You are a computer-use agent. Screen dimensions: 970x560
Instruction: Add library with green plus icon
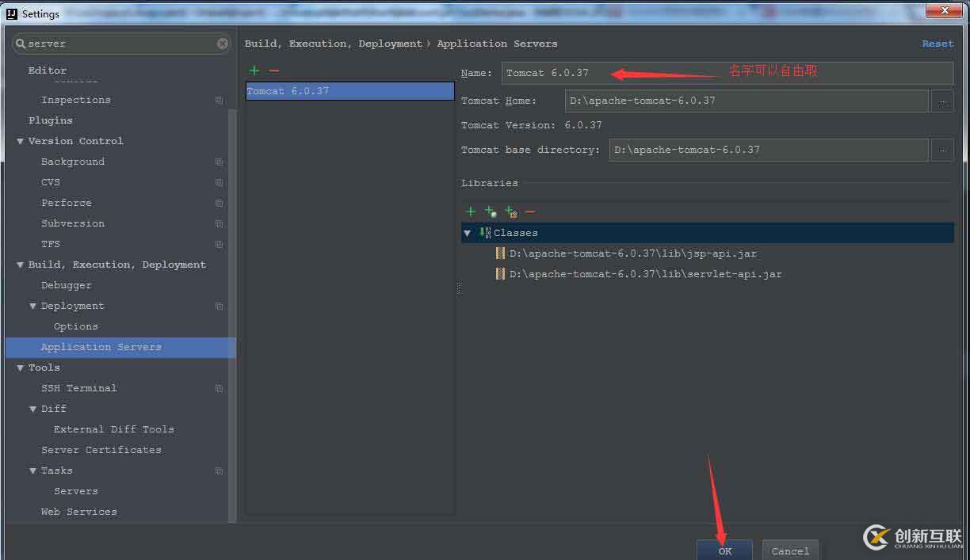(471, 211)
